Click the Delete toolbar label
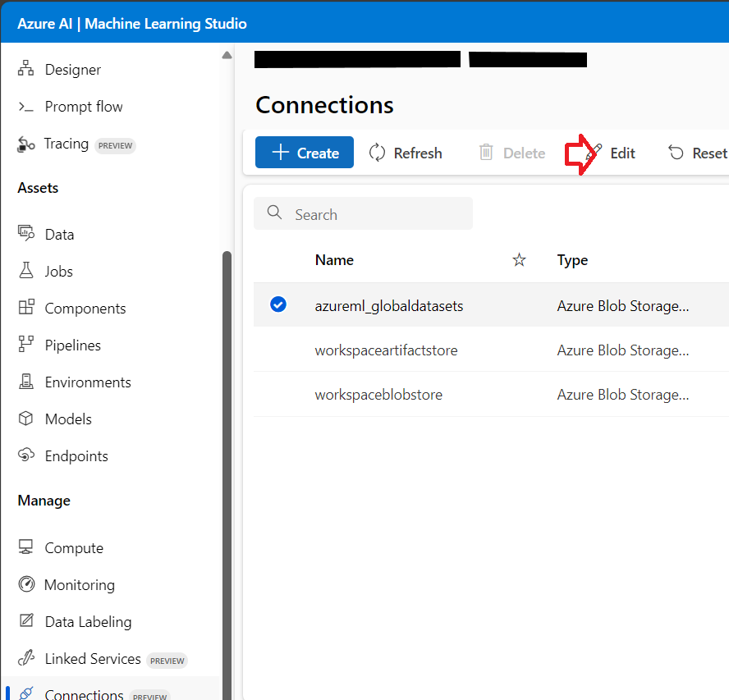The image size is (729, 700). [524, 153]
